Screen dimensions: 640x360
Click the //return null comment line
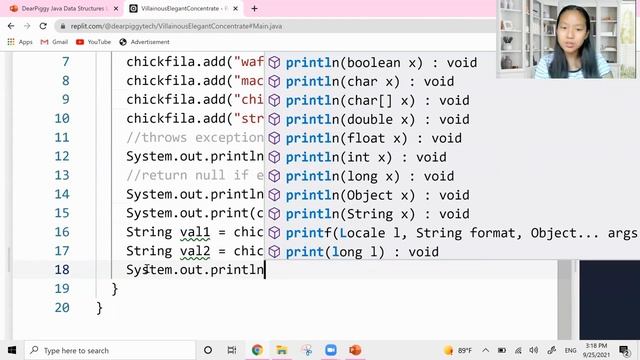(x=195, y=176)
